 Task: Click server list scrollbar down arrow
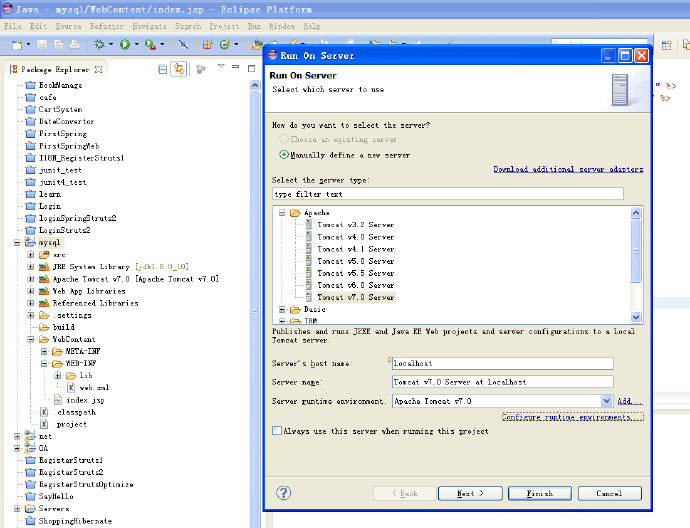(635, 317)
